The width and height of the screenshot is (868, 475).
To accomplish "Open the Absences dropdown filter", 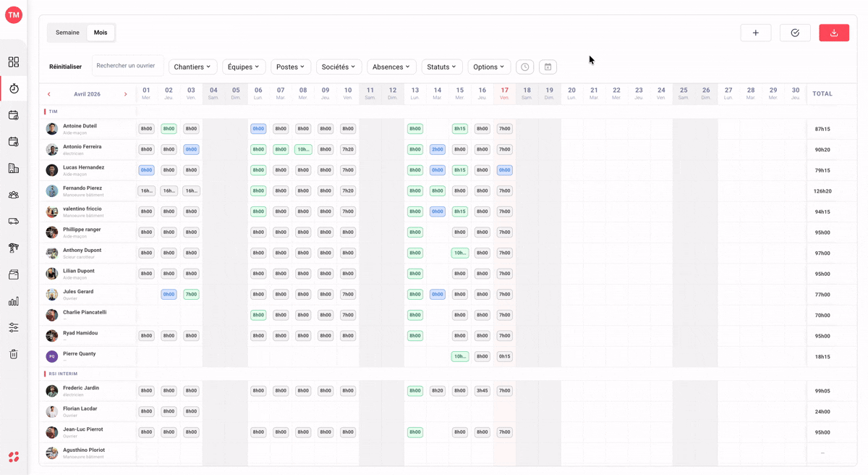I will [x=391, y=67].
